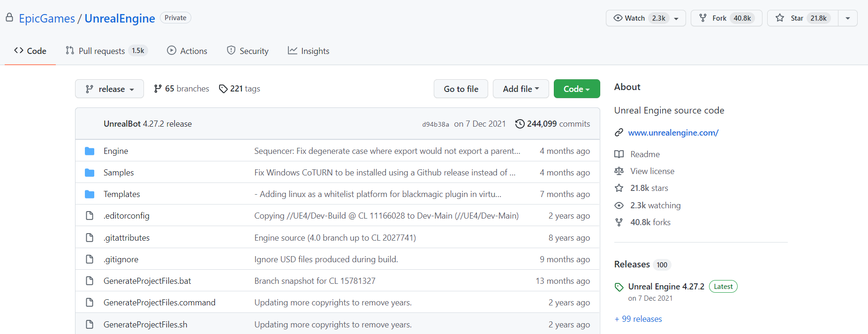Open the star lists dropdown arrow
This screenshot has height=334, width=868.
click(848, 18)
